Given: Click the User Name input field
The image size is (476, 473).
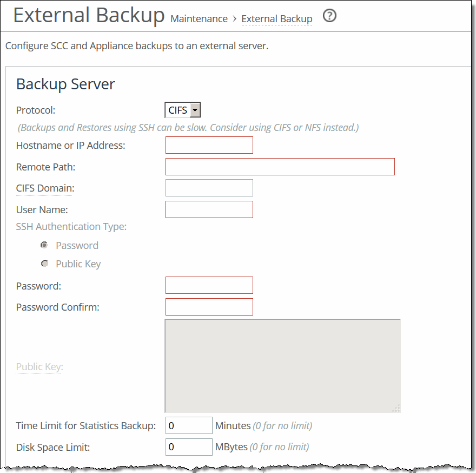Looking at the screenshot, I should click(209, 209).
